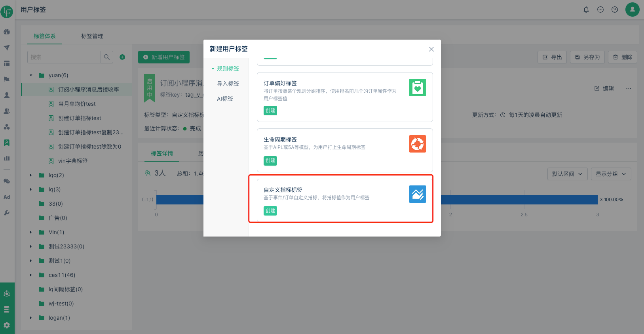
Task: Open the 默认区间 dropdown
Action: 567,174
